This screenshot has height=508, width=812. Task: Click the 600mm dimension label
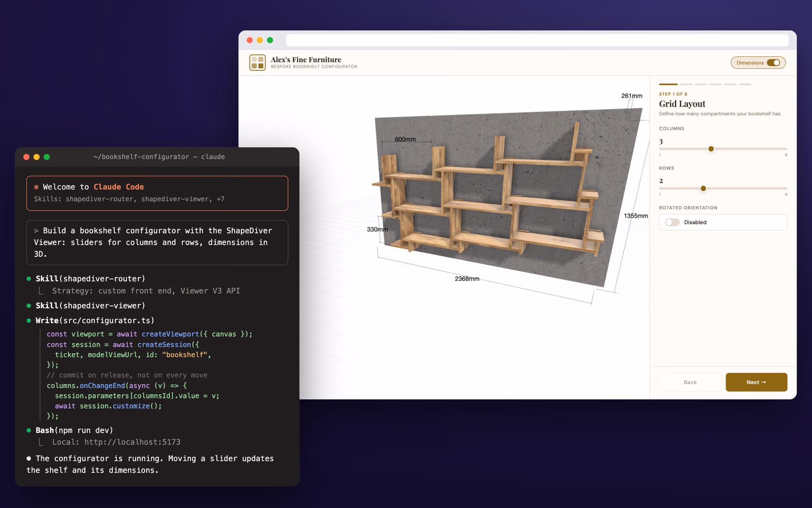pos(405,139)
